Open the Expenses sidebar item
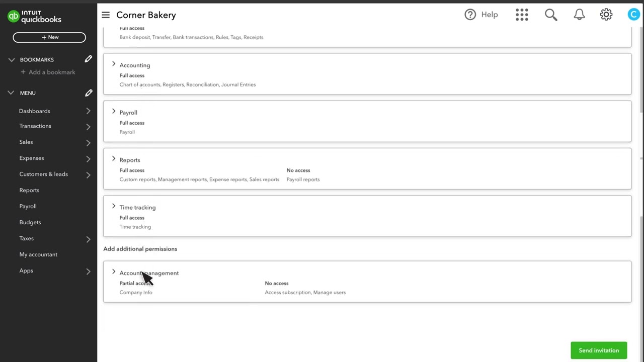This screenshot has width=644, height=362. [x=31, y=158]
